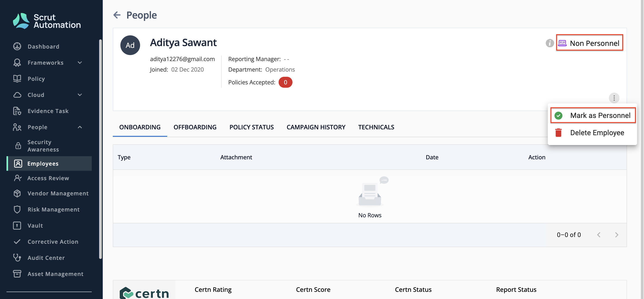Viewport: 644px width, 299px height.
Task: Open Employees in the sidebar
Action: pyautogui.click(x=49, y=164)
